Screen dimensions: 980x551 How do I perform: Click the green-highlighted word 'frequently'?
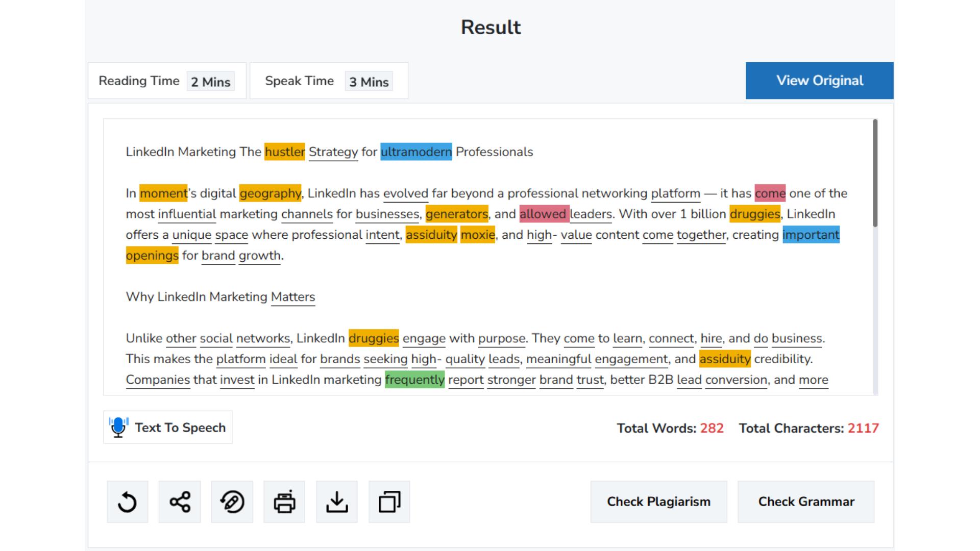415,380
